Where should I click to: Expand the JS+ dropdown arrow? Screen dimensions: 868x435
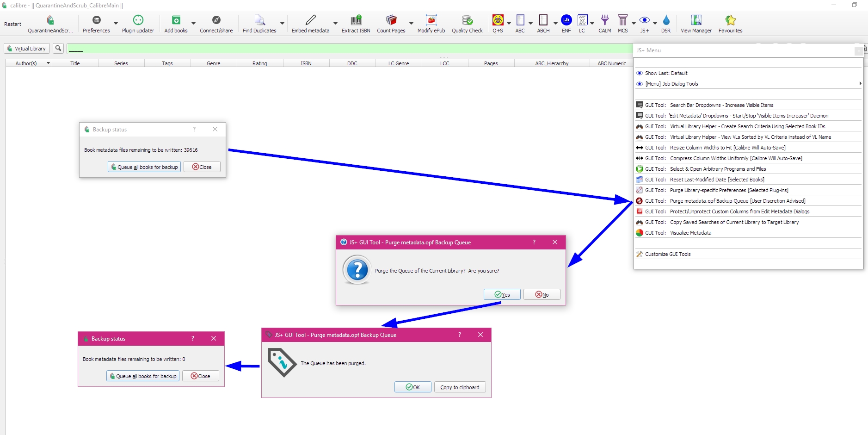[x=655, y=23]
